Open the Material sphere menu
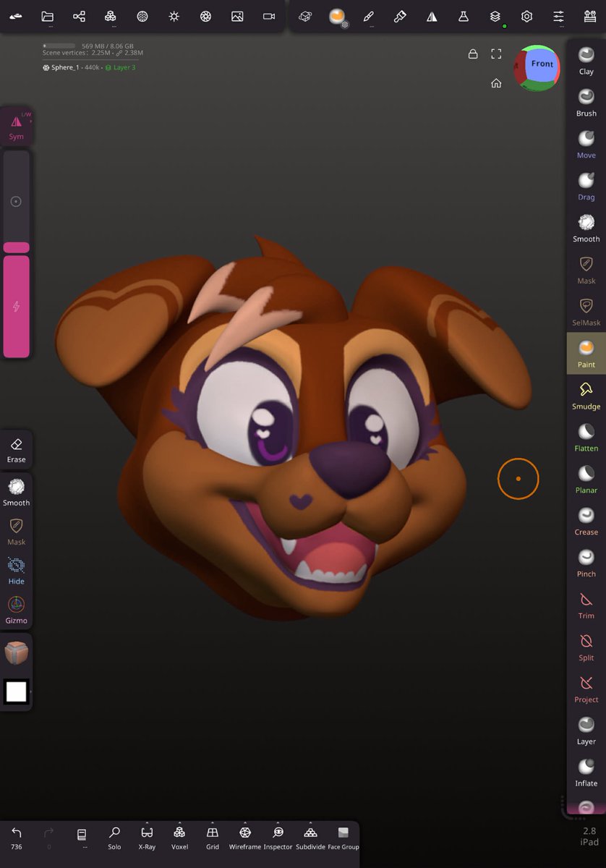606x868 pixels. pos(142,16)
